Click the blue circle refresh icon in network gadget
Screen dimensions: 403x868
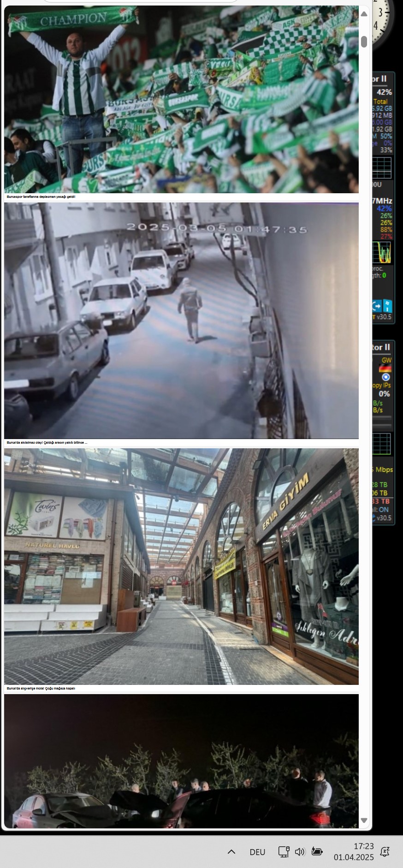(386, 377)
